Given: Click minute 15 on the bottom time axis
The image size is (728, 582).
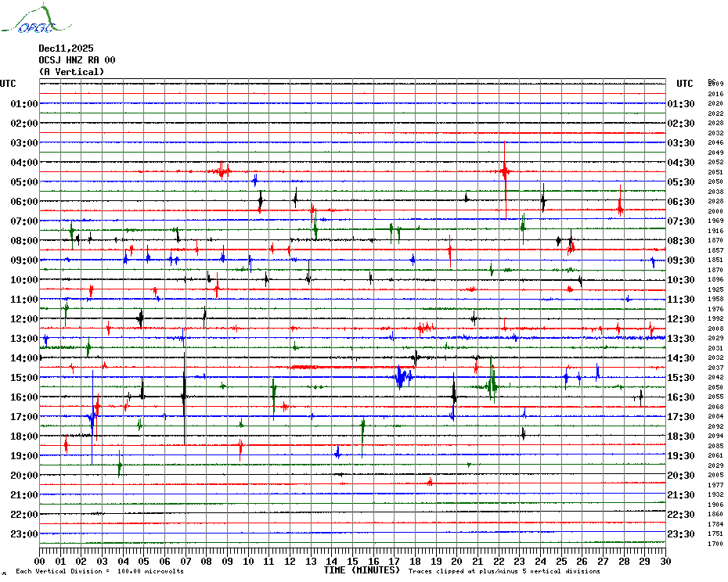Looking at the screenshot, I should click(x=352, y=561).
